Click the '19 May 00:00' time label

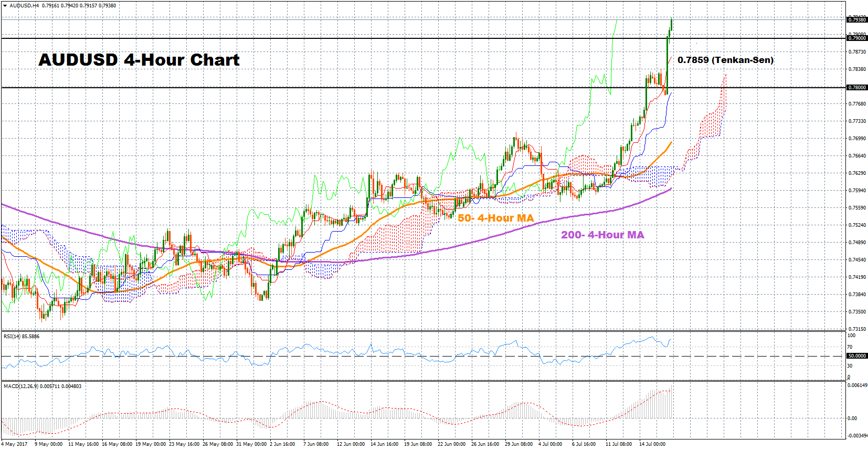tap(151, 444)
